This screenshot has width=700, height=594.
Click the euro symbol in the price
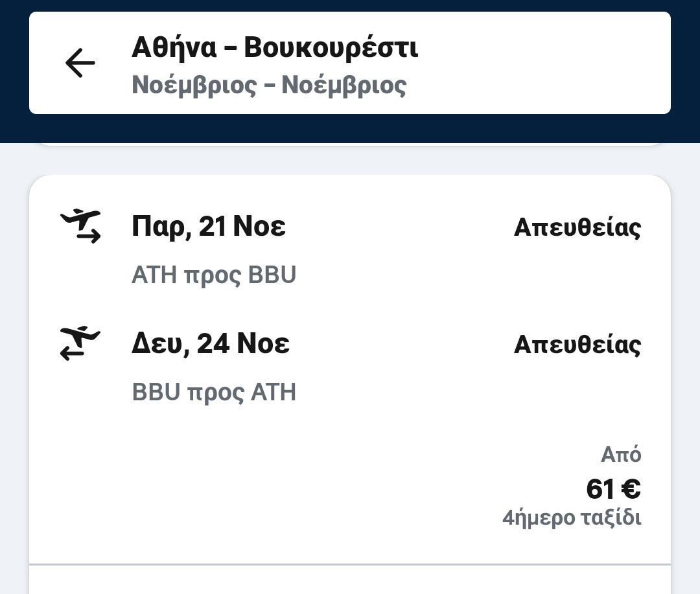[630, 489]
